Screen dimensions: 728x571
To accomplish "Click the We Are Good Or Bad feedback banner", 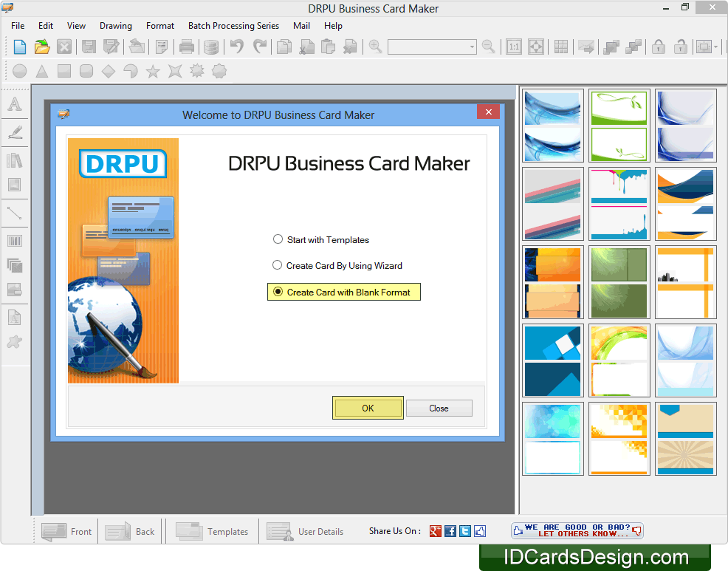I will click(x=577, y=530).
